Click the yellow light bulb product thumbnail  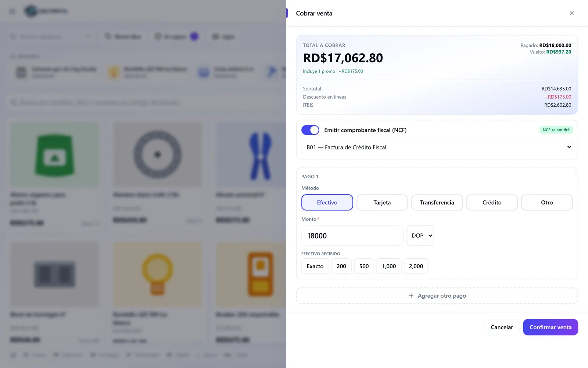coord(158,274)
